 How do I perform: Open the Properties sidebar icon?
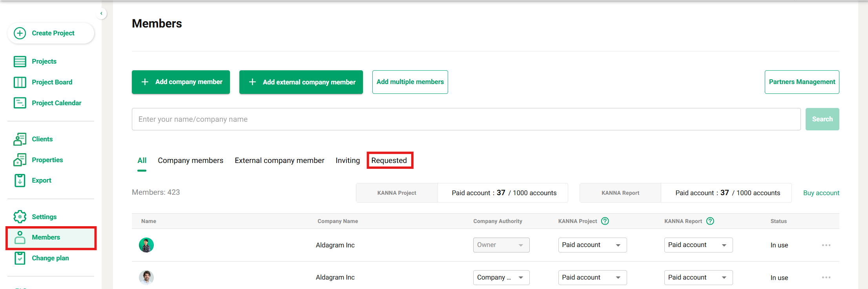click(x=20, y=160)
